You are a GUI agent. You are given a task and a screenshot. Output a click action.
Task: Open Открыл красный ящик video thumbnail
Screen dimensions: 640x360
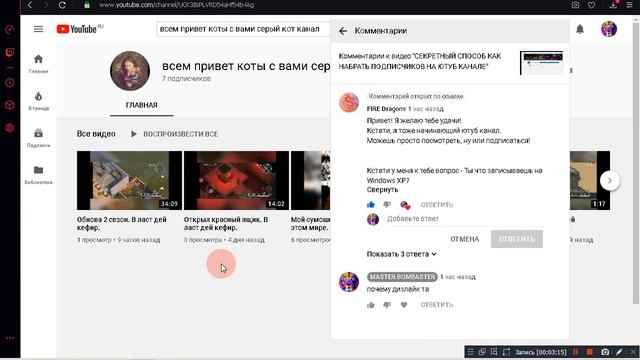(236, 180)
